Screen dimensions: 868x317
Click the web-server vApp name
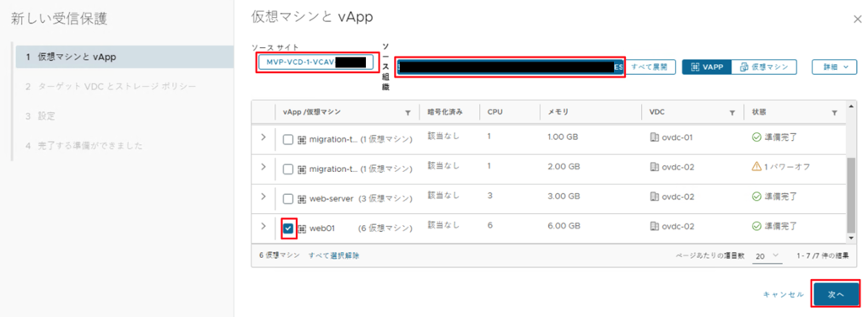[x=331, y=199]
